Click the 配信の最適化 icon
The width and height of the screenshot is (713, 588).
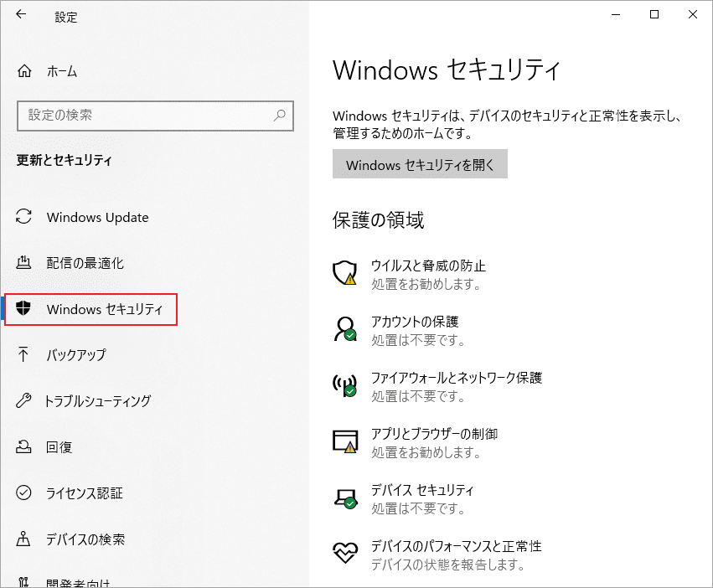23,262
